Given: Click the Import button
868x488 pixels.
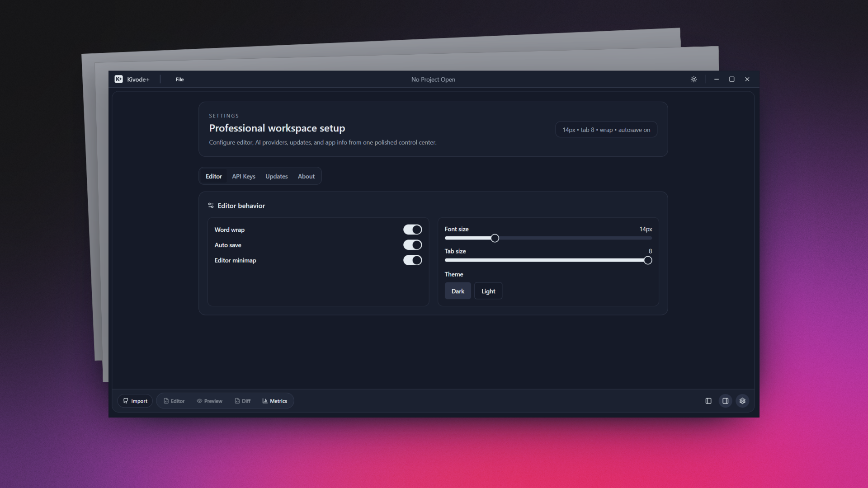Looking at the screenshot, I should pos(135,401).
